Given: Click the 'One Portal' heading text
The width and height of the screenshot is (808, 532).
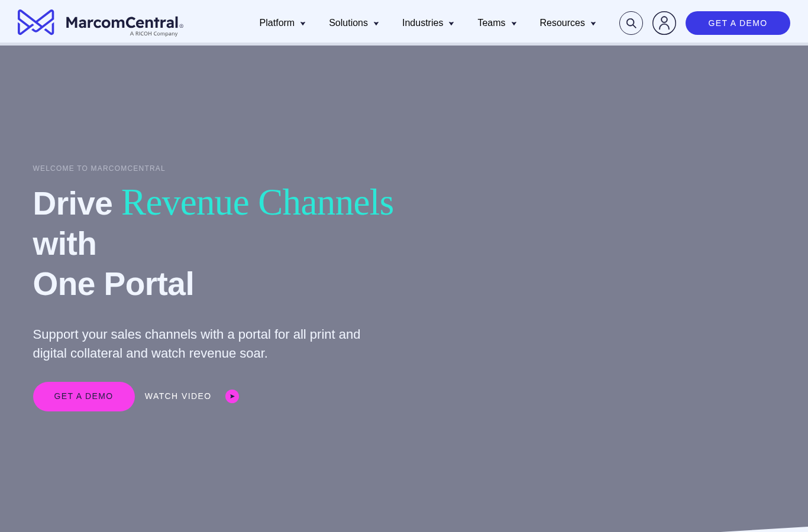Looking at the screenshot, I should (114, 284).
